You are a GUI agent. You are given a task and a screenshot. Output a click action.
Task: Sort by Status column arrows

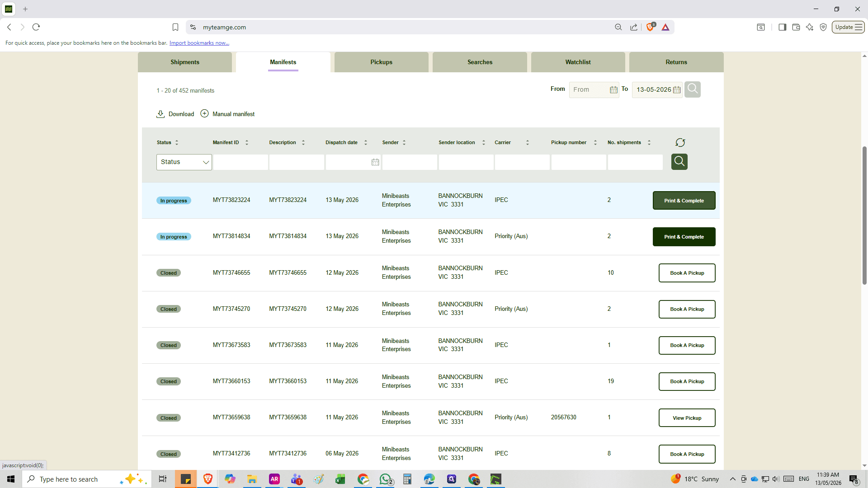point(177,142)
